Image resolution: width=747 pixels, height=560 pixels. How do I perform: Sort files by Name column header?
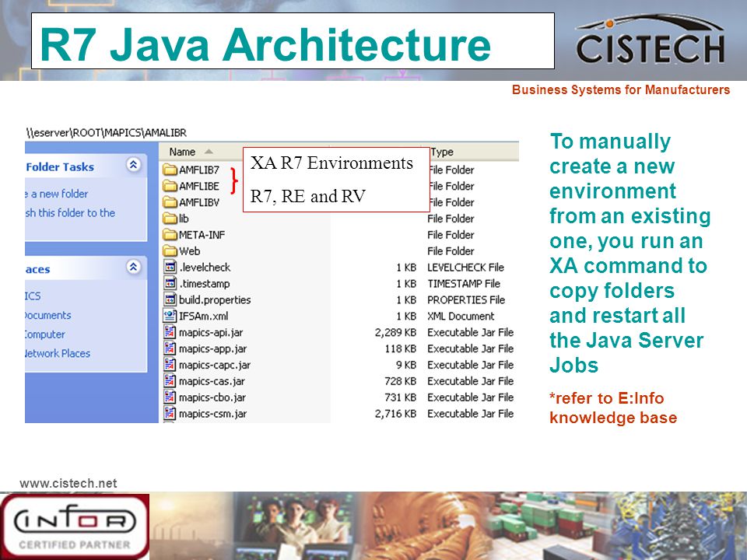click(182, 152)
